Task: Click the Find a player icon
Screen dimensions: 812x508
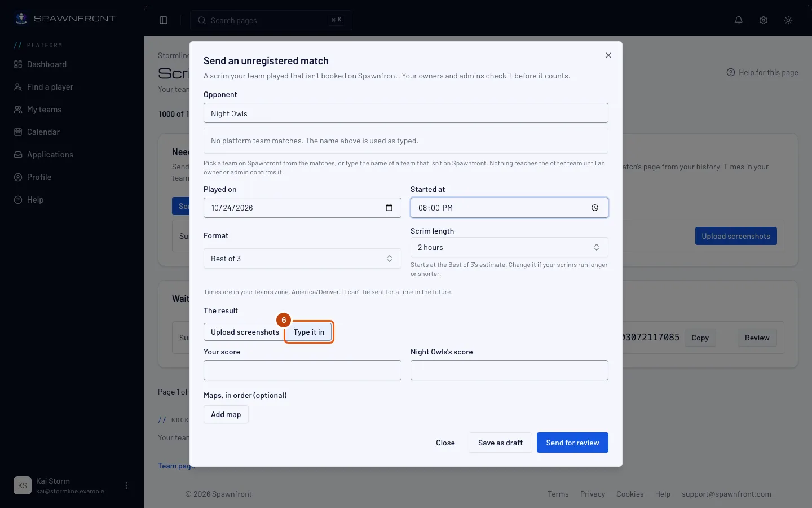Action: (18, 87)
